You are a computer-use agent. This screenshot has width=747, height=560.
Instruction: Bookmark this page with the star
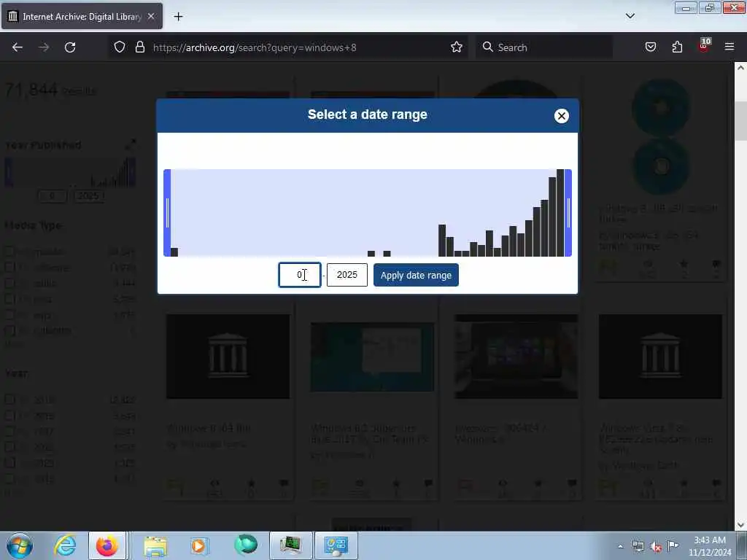tap(457, 47)
